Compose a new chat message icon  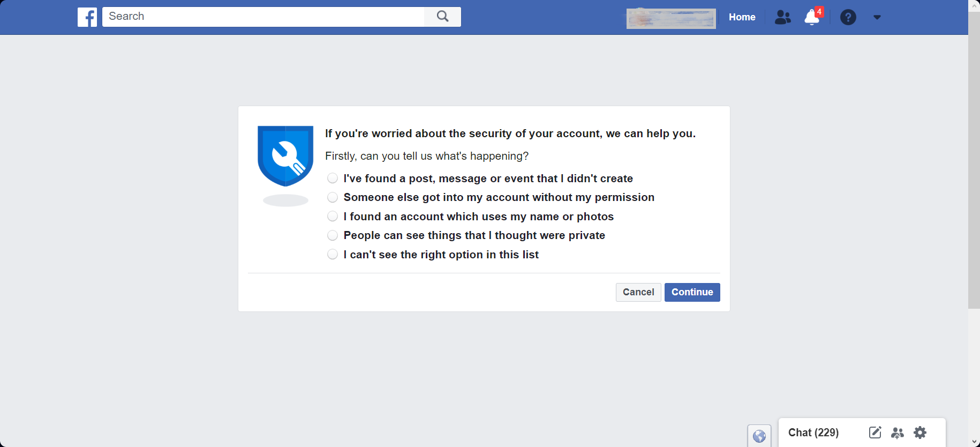pyautogui.click(x=875, y=433)
